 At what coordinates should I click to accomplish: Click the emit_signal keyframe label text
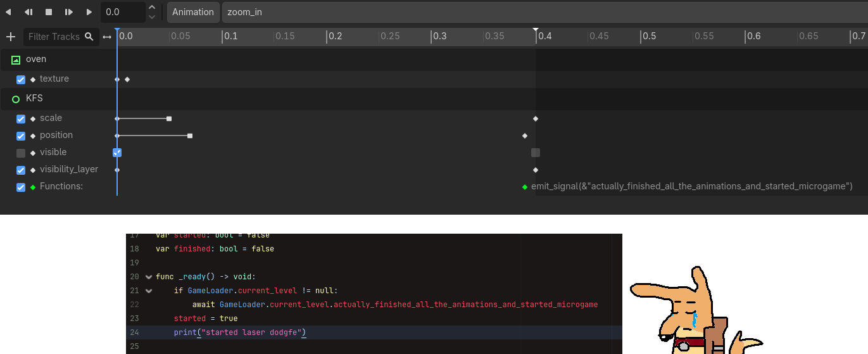[692, 186]
